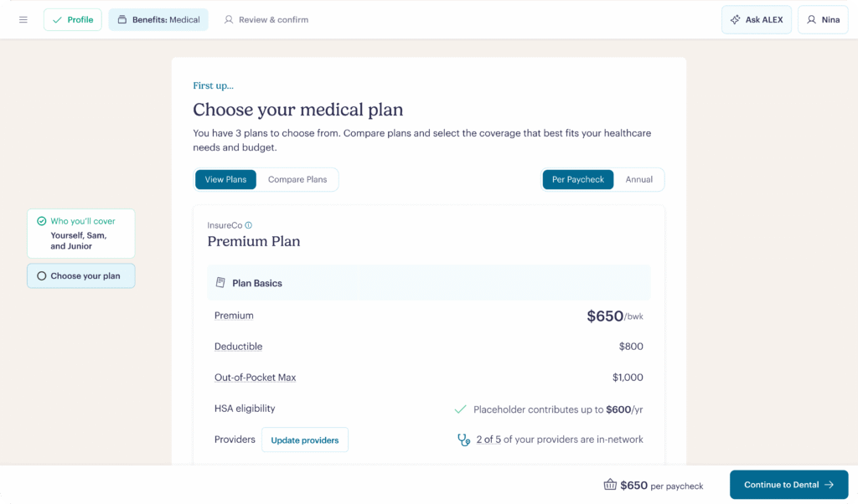Switch to the Compare Plans view
This screenshot has width=858, height=504.
coord(297,179)
